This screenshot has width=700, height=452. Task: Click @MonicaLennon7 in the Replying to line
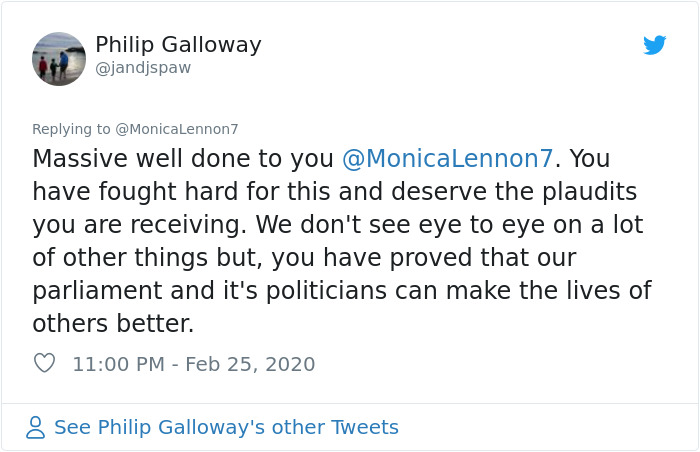pyautogui.click(x=177, y=129)
